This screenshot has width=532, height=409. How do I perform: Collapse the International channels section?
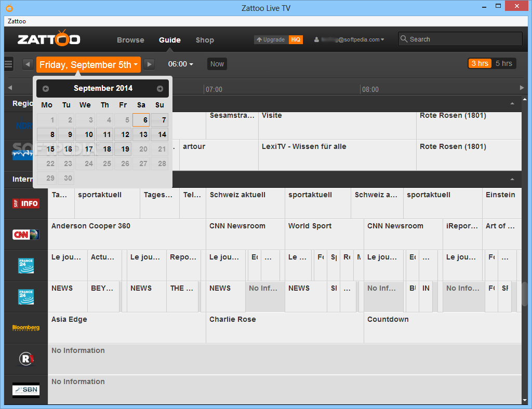(x=512, y=179)
